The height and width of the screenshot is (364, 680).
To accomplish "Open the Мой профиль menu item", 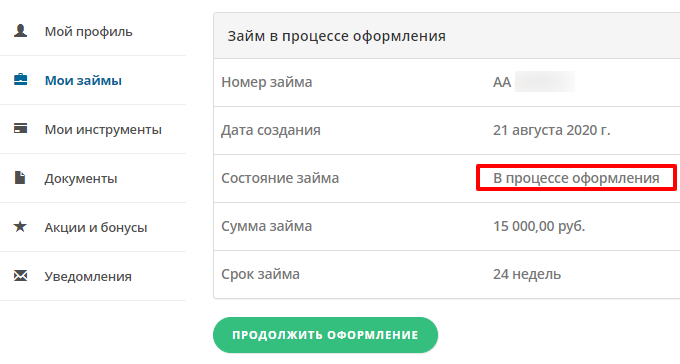I will [88, 32].
